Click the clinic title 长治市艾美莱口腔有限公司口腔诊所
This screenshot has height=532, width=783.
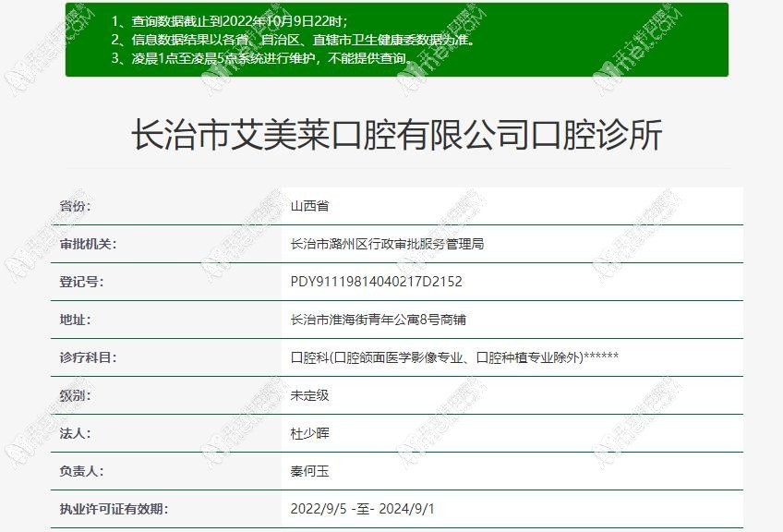pyautogui.click(x=396, y=135)
